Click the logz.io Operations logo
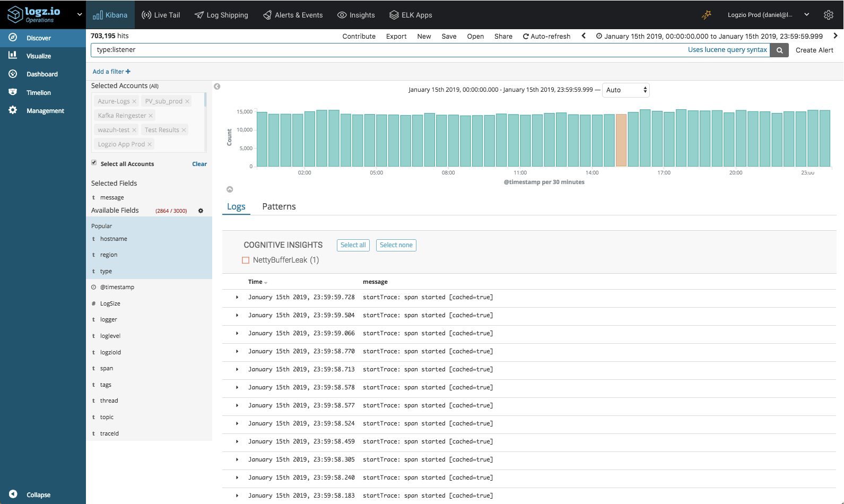Screen dimensions: 844x504 34,14
